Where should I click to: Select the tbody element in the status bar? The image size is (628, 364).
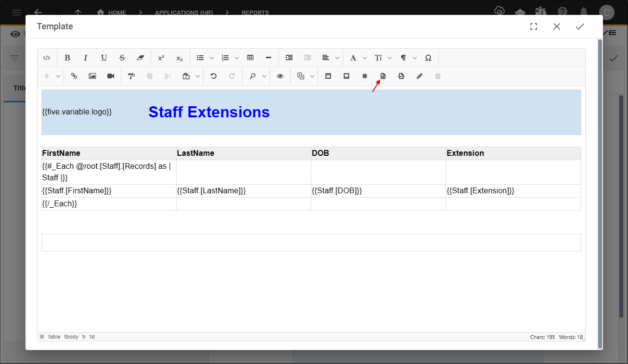pos(71,337)
